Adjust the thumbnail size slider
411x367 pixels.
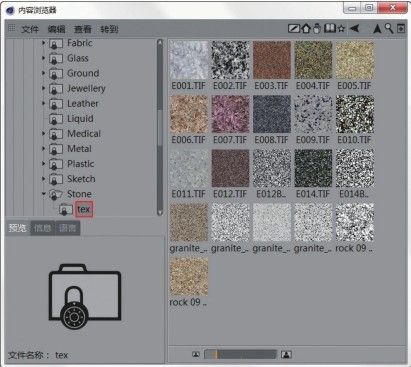point(240,354)
